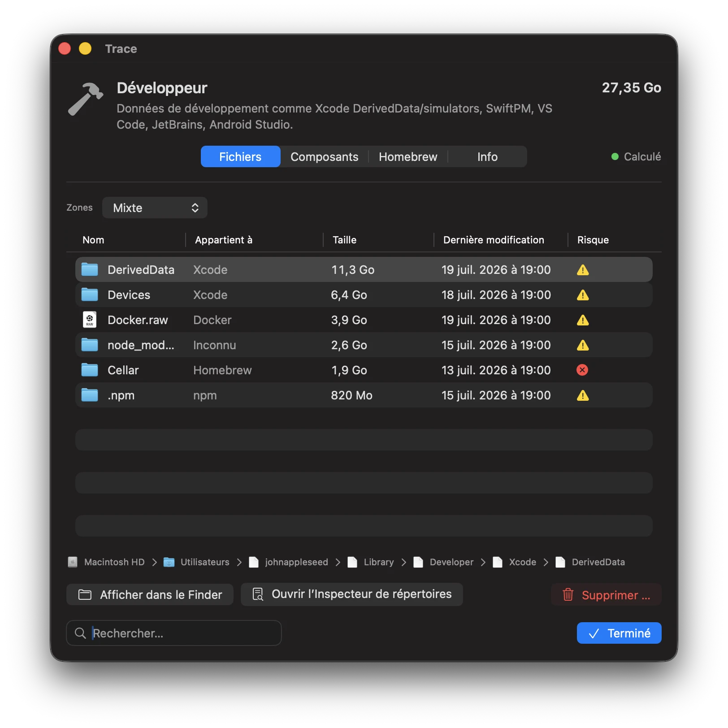
Task: Click the red danger risk icon for Cellar
Action: click(582, 370)
